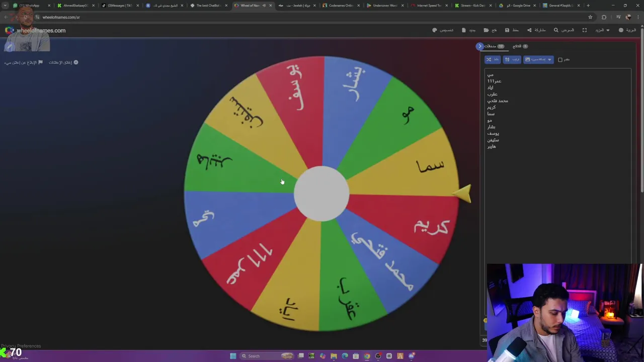Viewport: 644px width, 362px height.
Task: Report a bad ad link
Action: pyautogui.click(x=23, y=62)
